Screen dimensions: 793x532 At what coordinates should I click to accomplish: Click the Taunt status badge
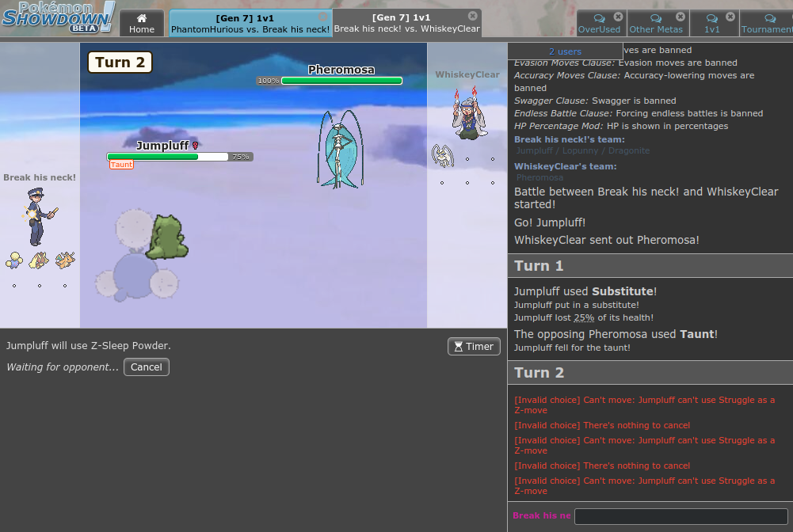(121, 165)
